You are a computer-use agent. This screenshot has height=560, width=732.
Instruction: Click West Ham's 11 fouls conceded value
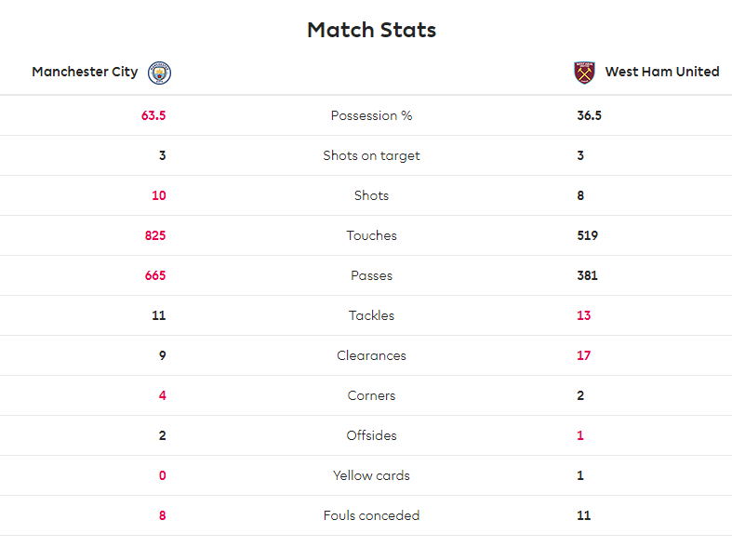pyautogui.click(x=583, y=515)
